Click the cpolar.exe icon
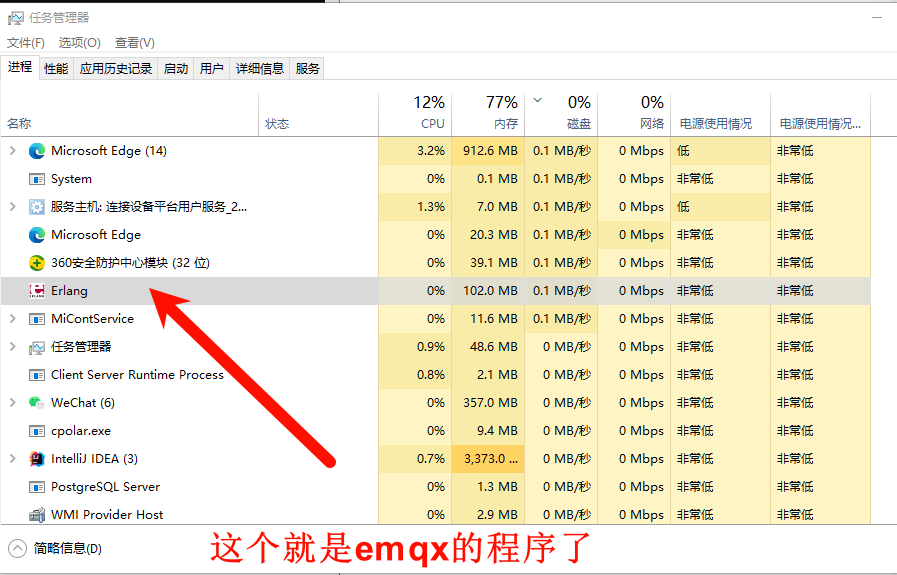This screenshot has width=897, height=575. (37, 431)
